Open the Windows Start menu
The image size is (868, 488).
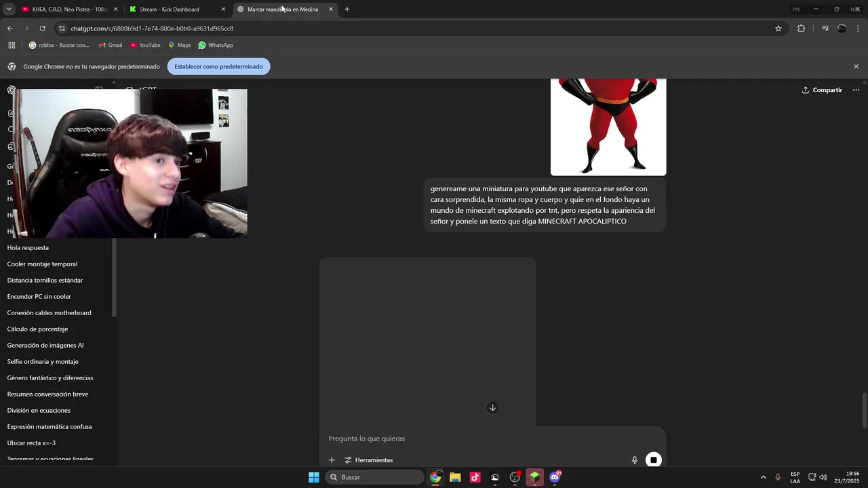(x=314, y=477)
